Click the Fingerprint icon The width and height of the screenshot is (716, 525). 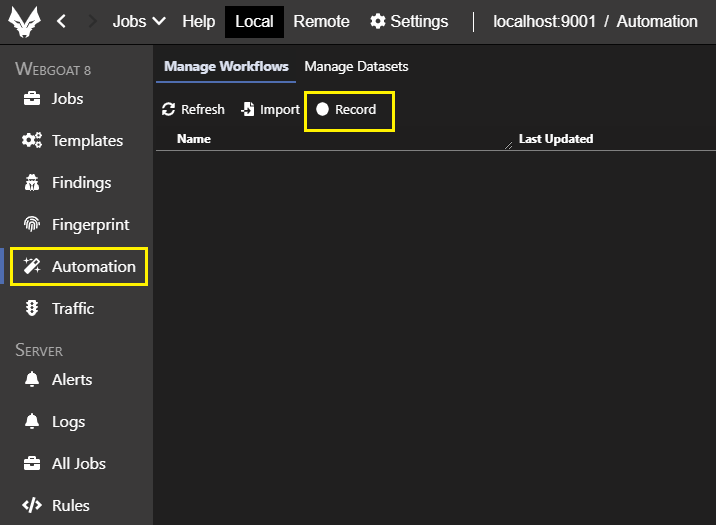coord(32,224)
